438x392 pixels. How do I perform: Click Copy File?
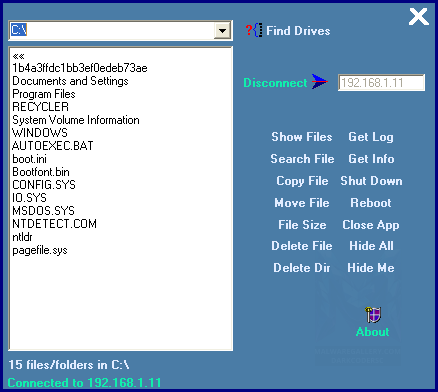(302, 181)
